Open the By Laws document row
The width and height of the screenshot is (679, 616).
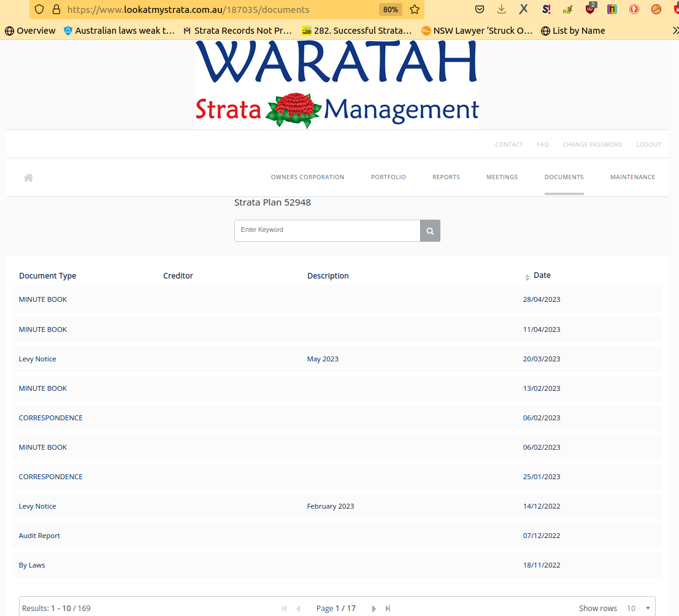pos(32,565)
